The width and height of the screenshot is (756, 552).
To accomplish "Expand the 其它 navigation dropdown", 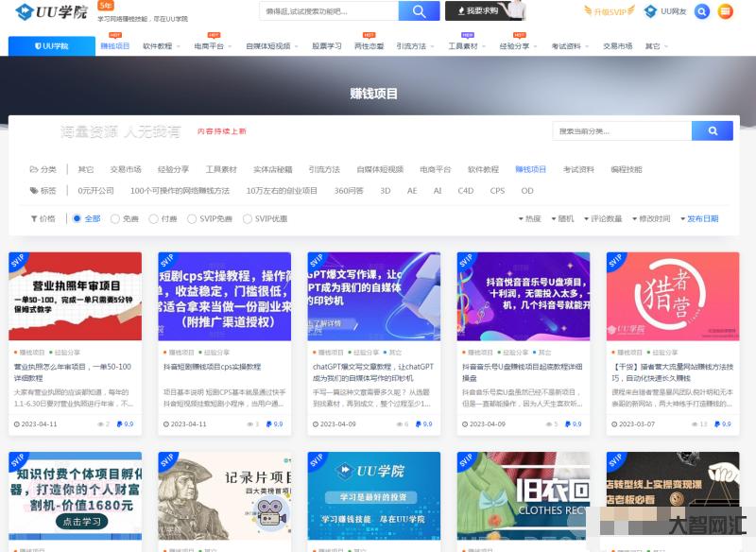I will (656, 46).
